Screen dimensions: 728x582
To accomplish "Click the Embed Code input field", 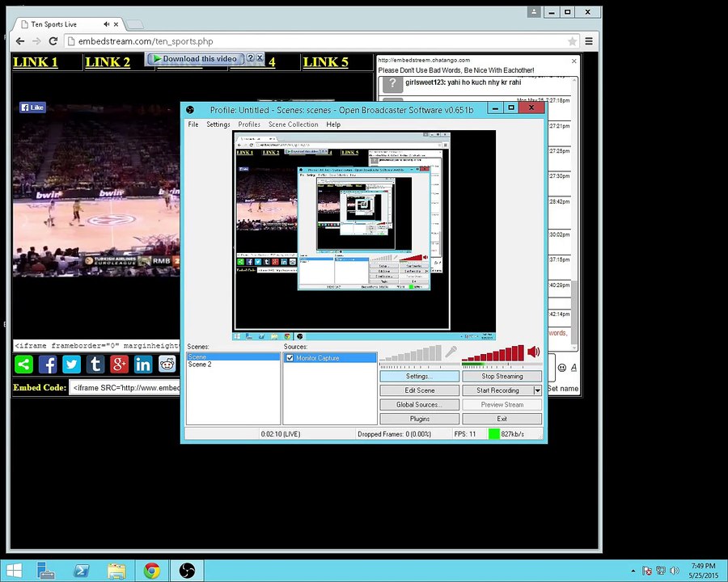I will click(x=125, y=387).
